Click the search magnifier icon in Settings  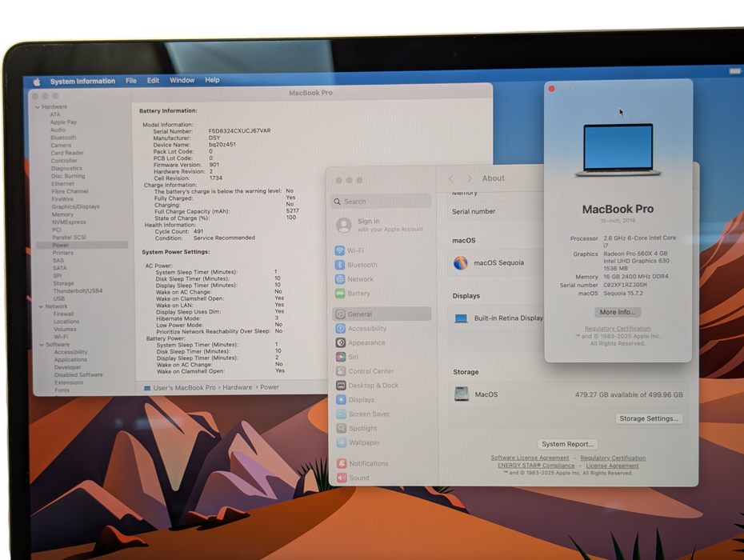tap(338, 202)
